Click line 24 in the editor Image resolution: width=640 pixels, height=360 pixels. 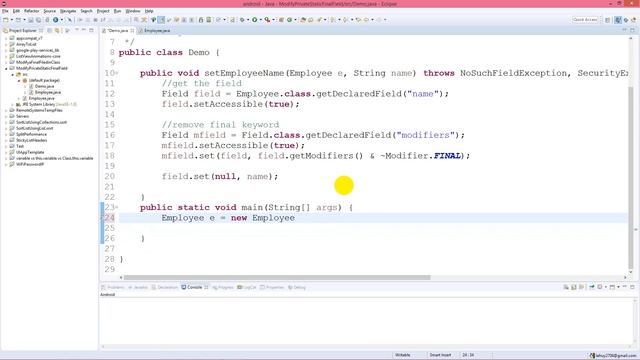(373, 218)
